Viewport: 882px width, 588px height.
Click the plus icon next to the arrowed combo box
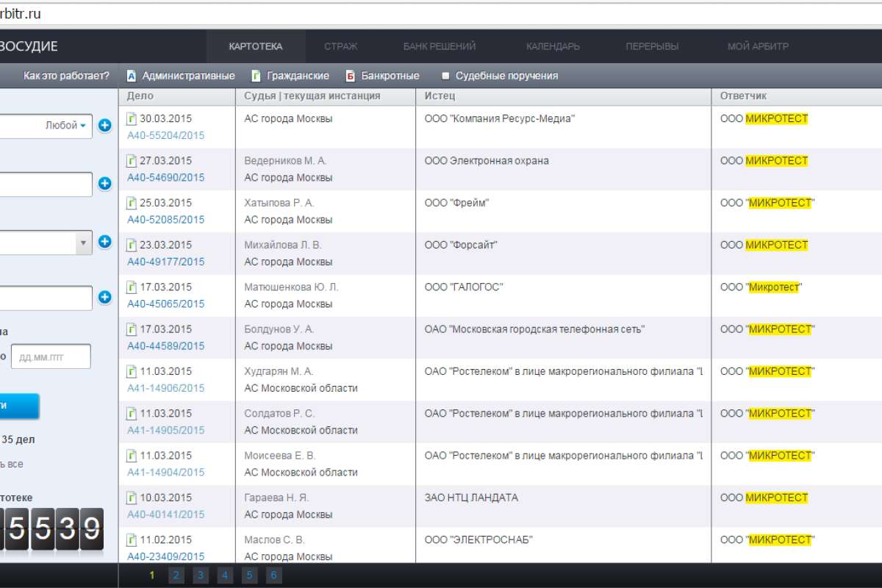tap(105, 241)
